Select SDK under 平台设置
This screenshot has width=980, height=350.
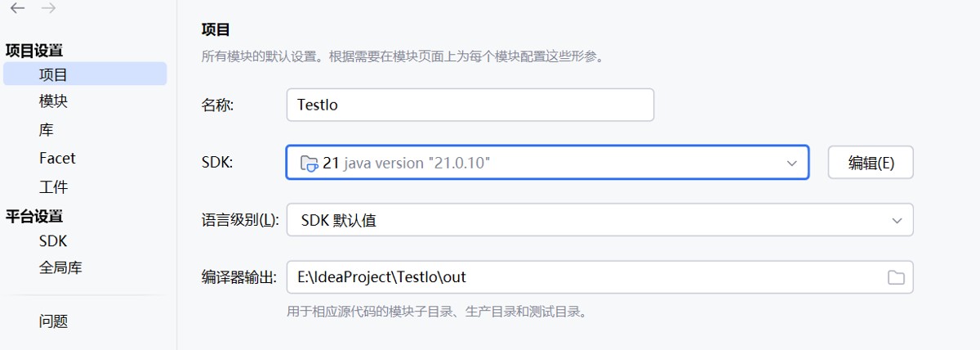[x=53, y=241]
